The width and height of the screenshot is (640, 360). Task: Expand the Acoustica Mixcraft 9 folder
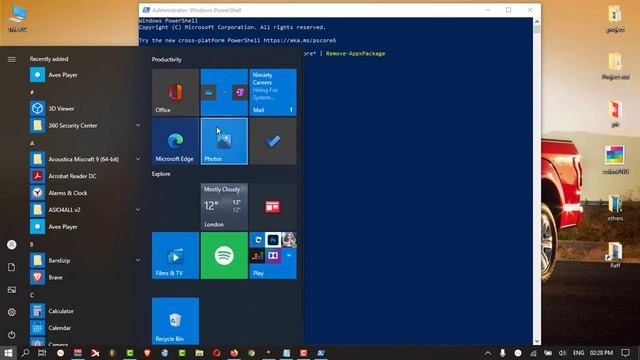click(138, 159)
